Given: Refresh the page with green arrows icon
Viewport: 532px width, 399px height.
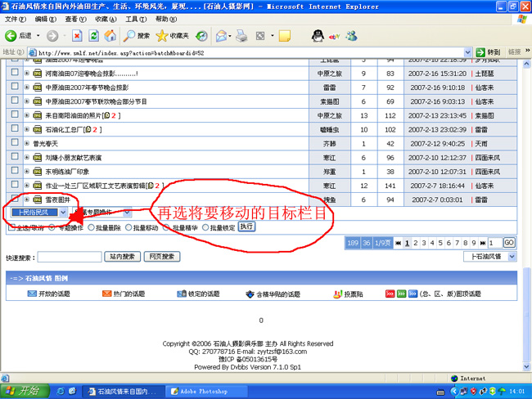Looking at the screenshot, I should click(93, 36).
